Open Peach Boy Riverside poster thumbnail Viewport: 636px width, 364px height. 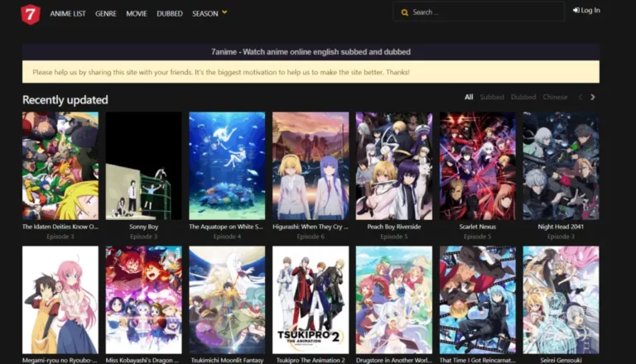coord(394,165)
